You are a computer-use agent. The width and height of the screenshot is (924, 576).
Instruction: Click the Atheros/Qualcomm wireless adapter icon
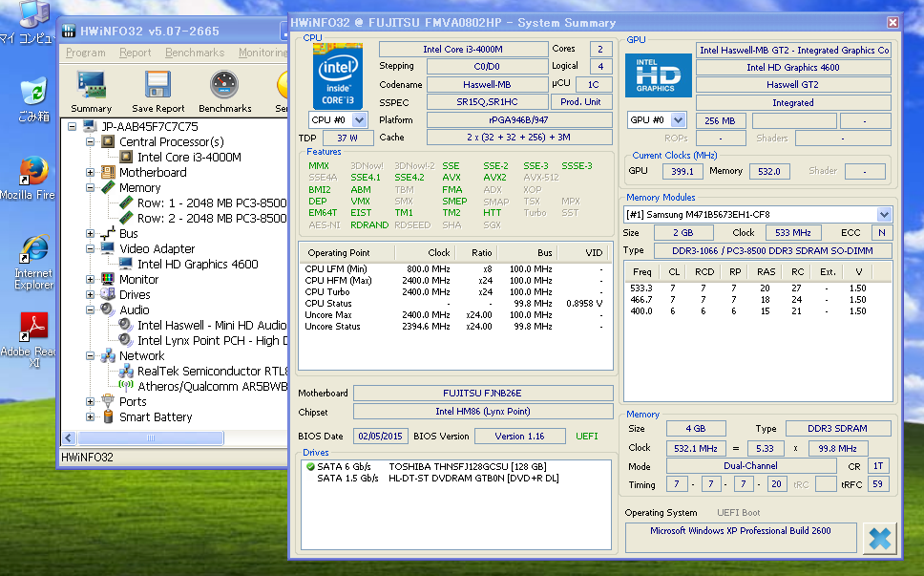125,386
